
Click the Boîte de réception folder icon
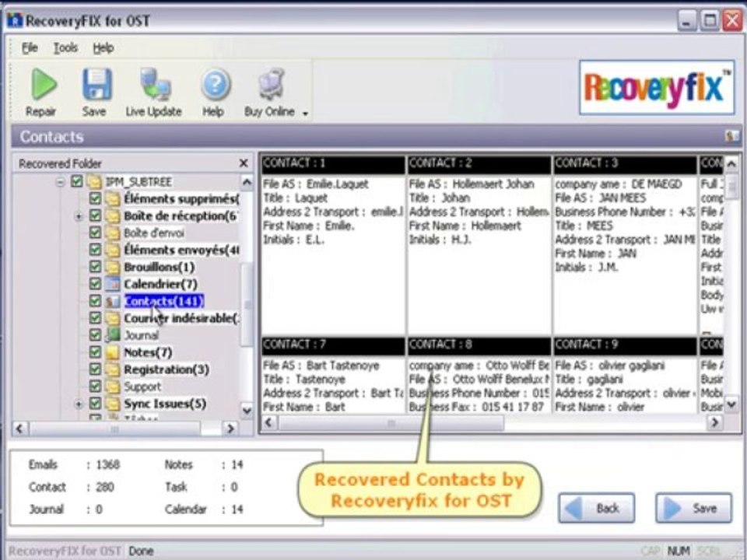112,216
